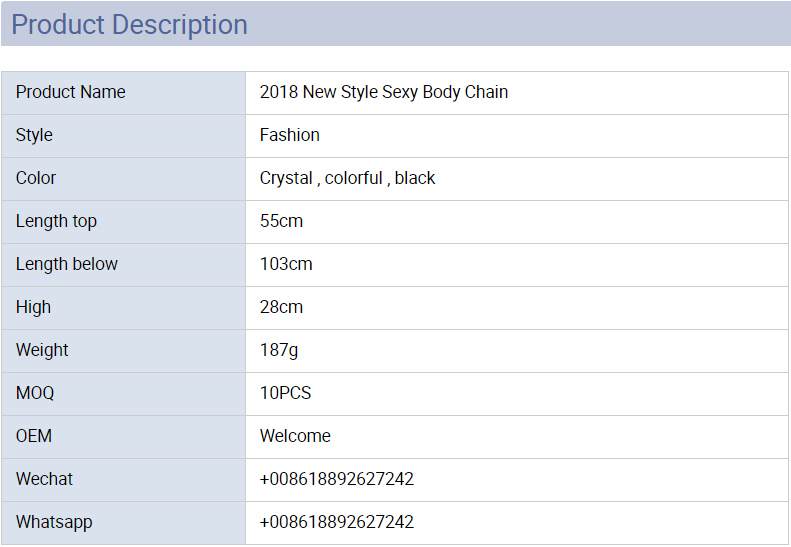Click the Welcome value in OEM row
This screenshot has width=791, height=547.
pyautogui.click(x=295, y=436)
